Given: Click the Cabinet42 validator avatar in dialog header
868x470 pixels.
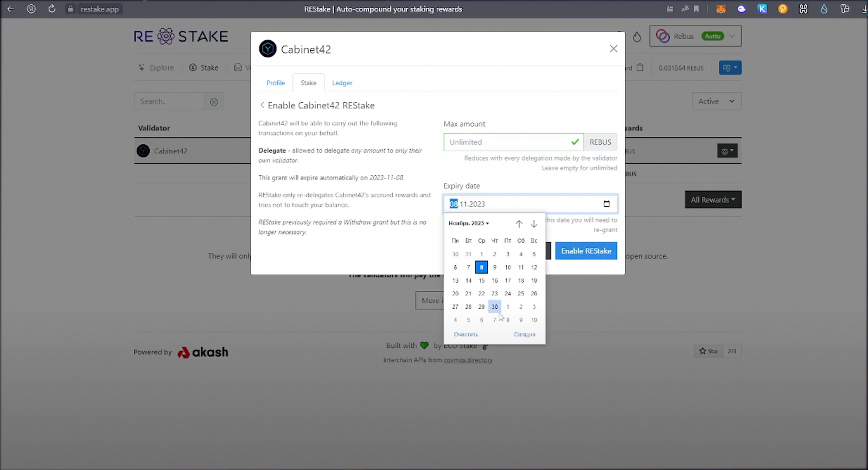Looking at the screenshot, I should click(x=268, y=49).
